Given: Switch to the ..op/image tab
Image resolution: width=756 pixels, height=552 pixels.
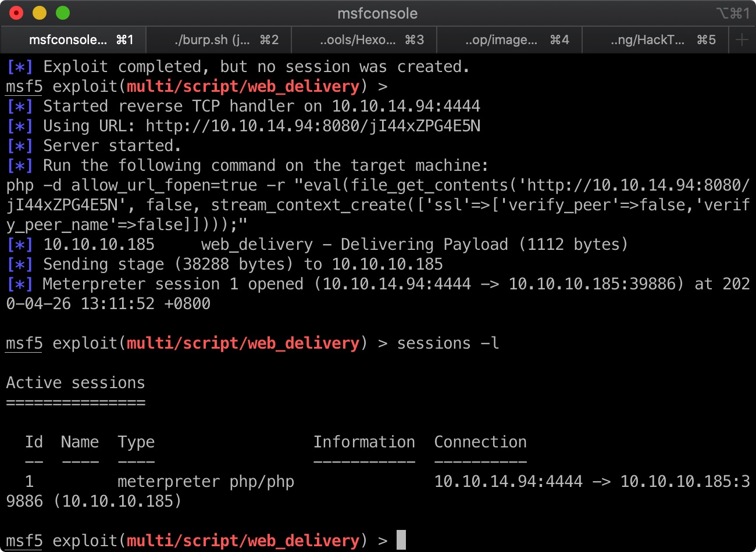Looking at the screenshot, I should click(x=509, y=40).
